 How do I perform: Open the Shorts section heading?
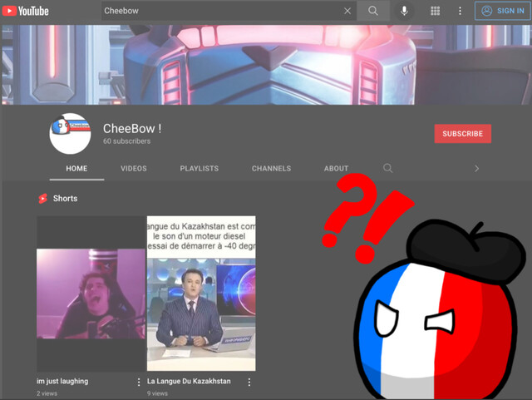pos(65,198)
